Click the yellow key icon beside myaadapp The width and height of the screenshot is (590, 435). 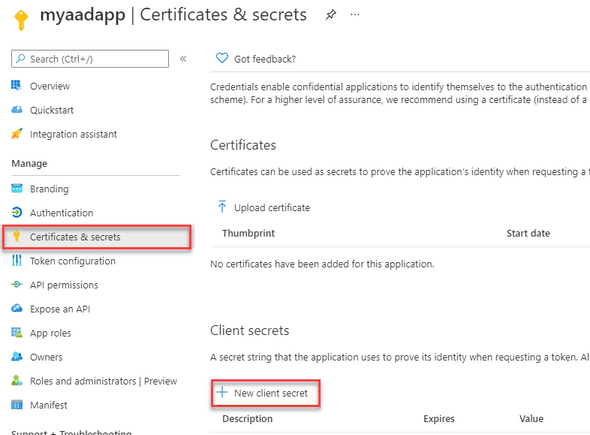[x=21, y=20]
